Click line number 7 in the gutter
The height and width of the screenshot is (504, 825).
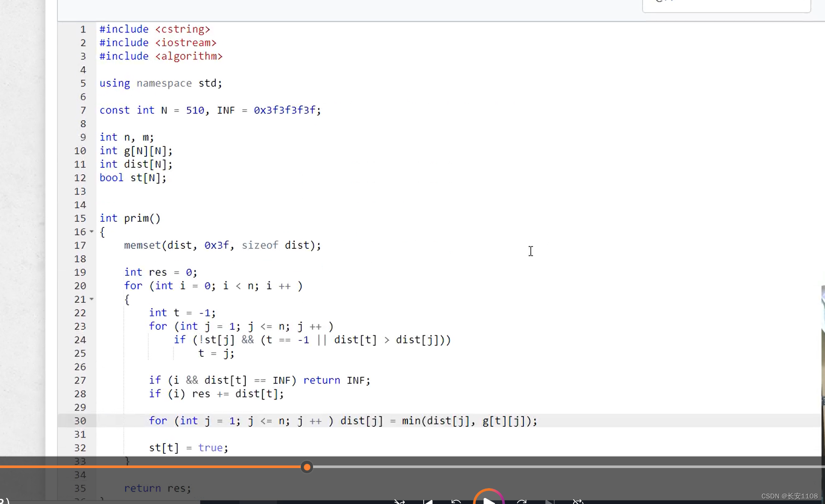tap(83, 110)
